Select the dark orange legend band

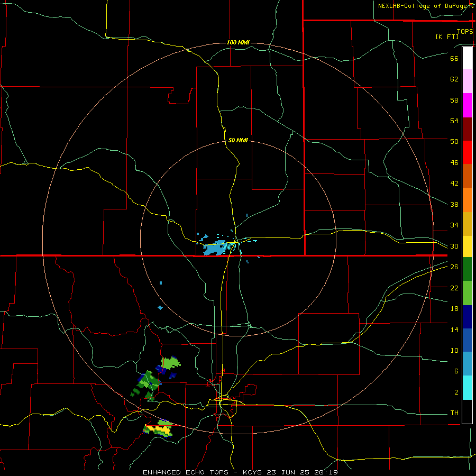click(467, 176)
